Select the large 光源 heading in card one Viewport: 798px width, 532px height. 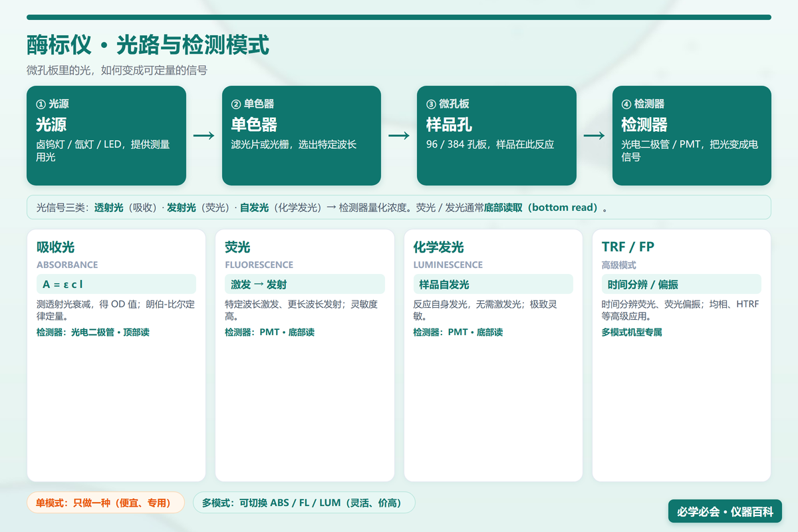(x=51, y=124)
